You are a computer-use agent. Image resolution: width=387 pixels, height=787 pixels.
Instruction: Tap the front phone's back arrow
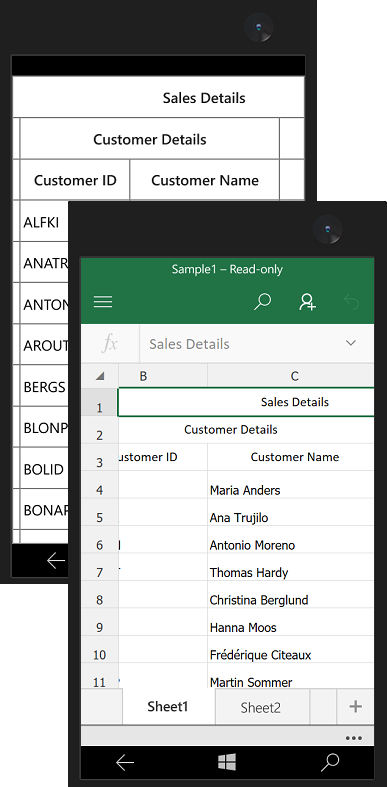coord(124,763)
